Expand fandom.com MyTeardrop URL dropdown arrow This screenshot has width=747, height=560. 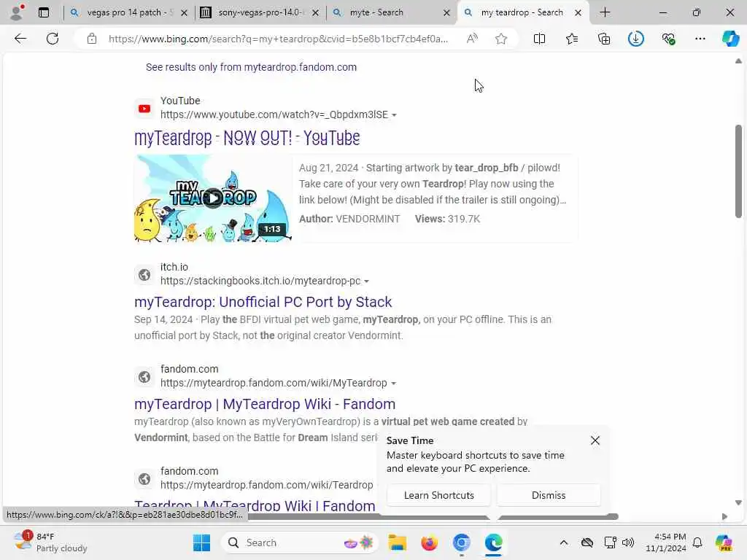pyautogui.click(x=393, y=383)
